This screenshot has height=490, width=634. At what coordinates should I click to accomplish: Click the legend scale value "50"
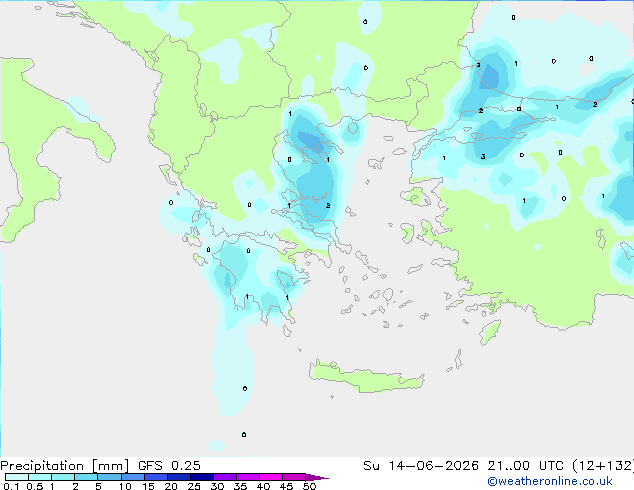309,486
